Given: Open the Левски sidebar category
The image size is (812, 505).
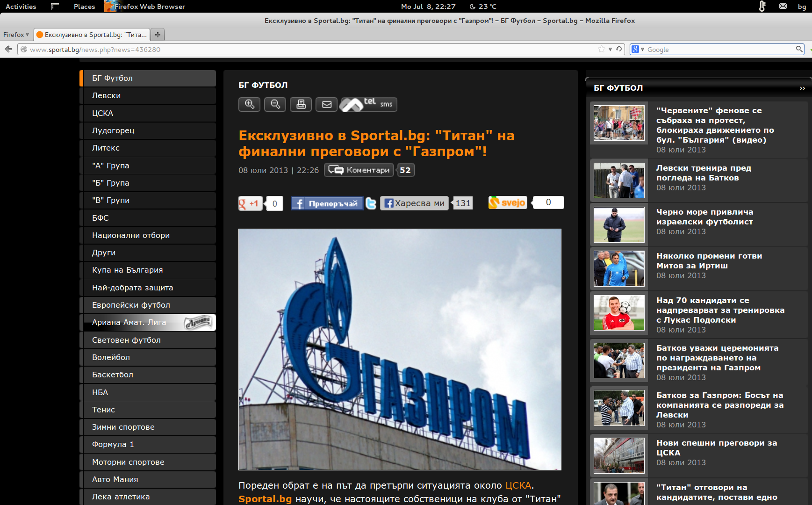Looking at the screenshot, I should click(148, 95).
